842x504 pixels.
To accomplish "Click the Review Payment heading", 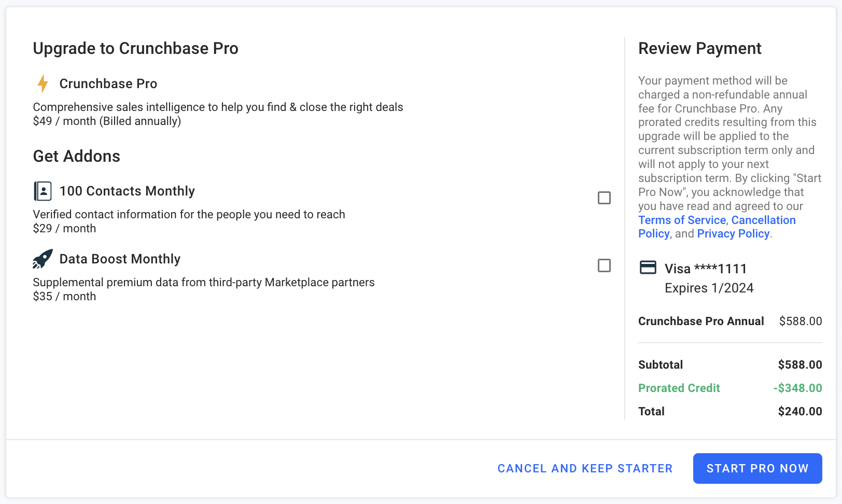I will click(699, 48).
